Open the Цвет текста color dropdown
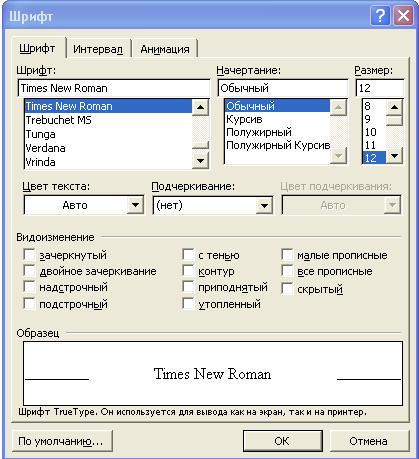This screenshot has width=419, height=459. [135, 205]
